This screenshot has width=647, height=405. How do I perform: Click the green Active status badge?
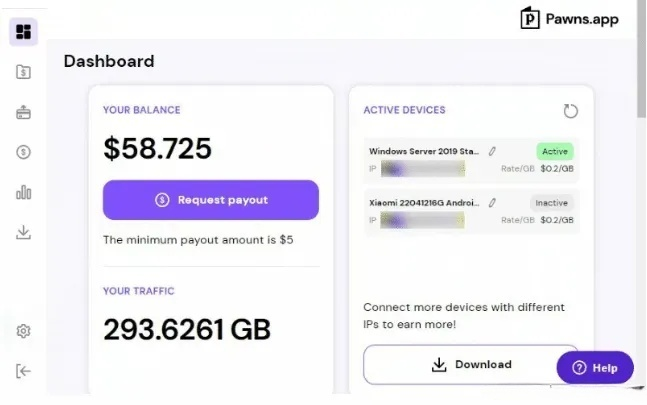tap(553, 151)
